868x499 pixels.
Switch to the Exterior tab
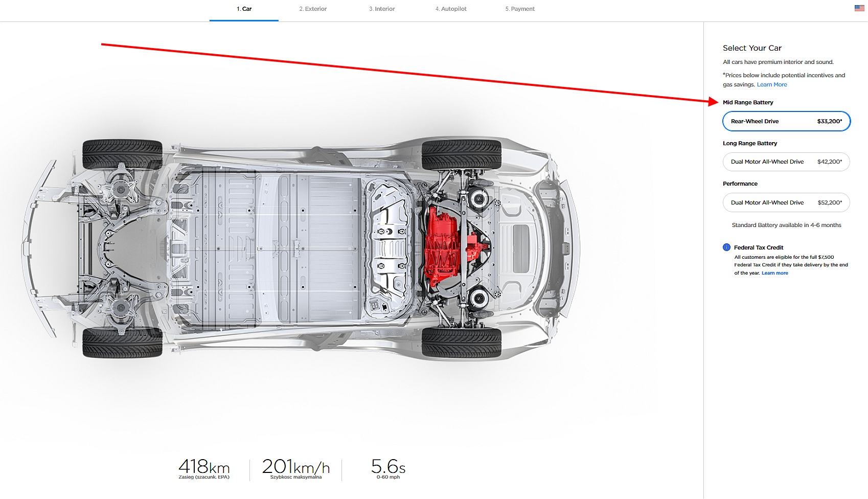pyautogui.click(x=313, y=9)
